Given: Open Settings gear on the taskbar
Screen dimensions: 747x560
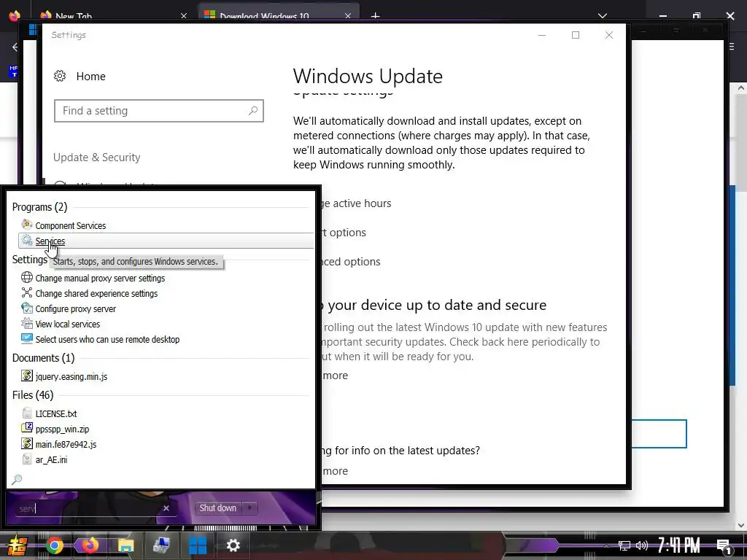Looking at the screenshot, I should 233,545.
